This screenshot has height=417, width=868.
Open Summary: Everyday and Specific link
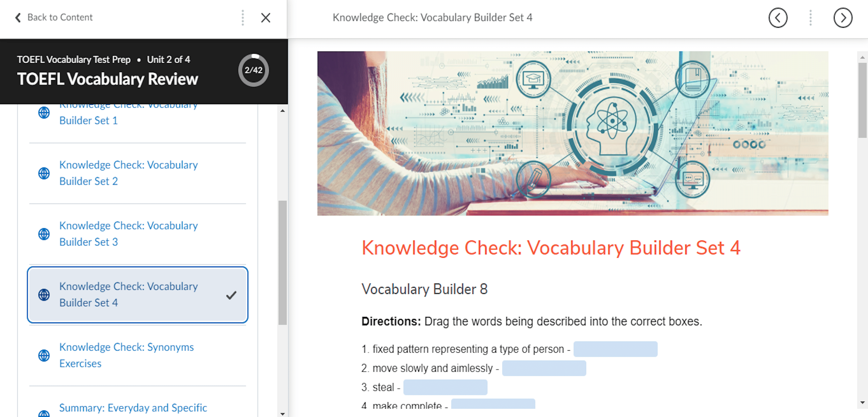[133, 408]
